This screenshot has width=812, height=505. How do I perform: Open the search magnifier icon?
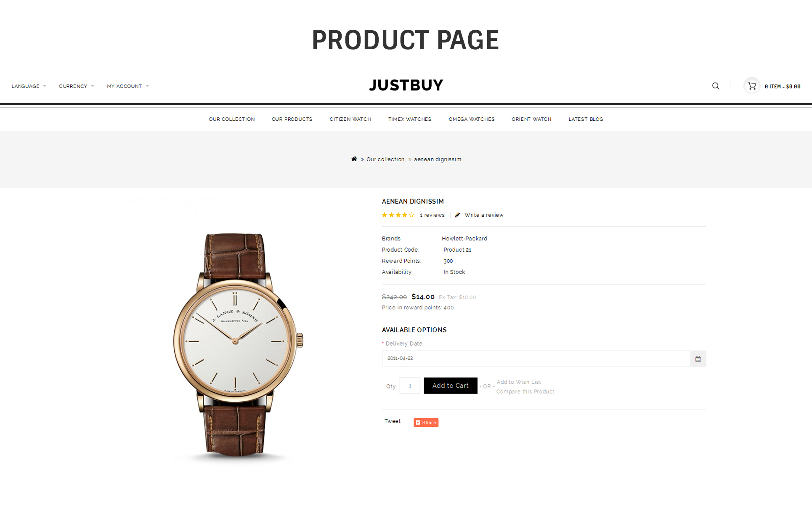[x=716, y=86]
